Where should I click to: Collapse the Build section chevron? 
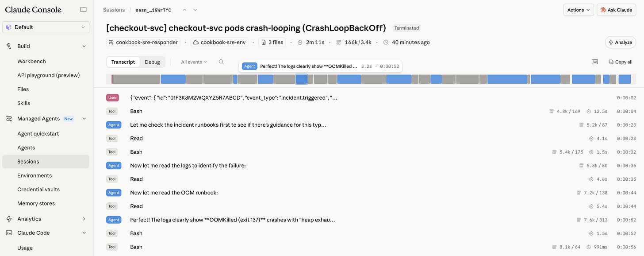click(x=84, y=46)
